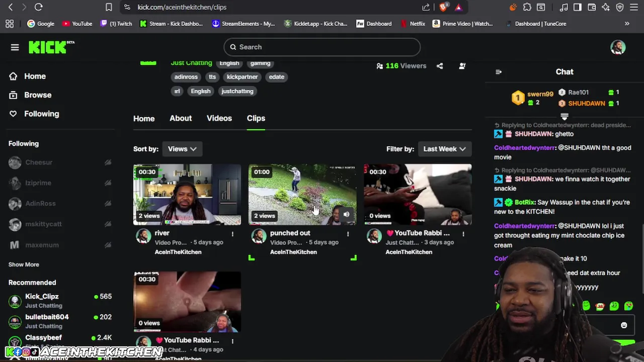Open the browser main menu

click(x=634, y=7)
